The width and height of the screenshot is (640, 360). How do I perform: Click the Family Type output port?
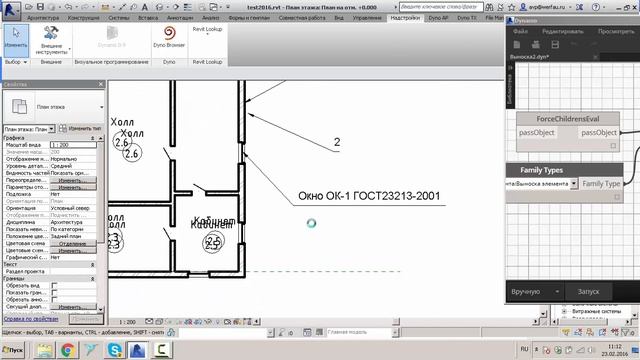[x=601, y=184]
